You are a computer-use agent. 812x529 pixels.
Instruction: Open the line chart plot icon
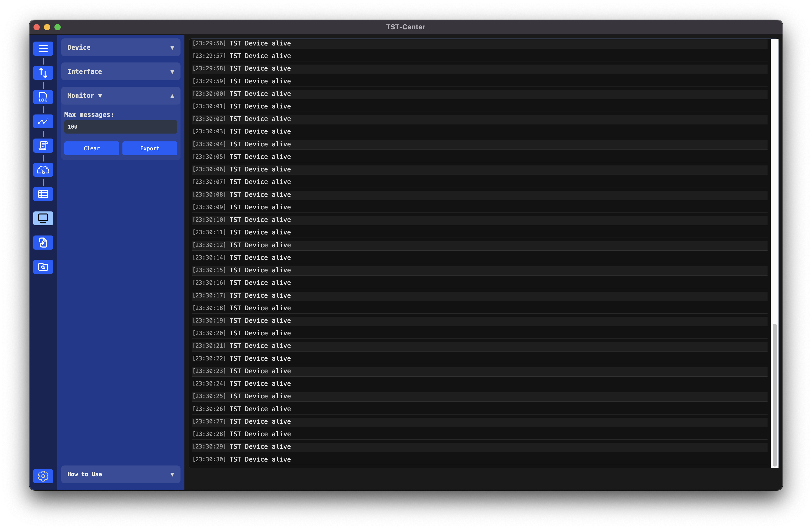click(43, 121)
